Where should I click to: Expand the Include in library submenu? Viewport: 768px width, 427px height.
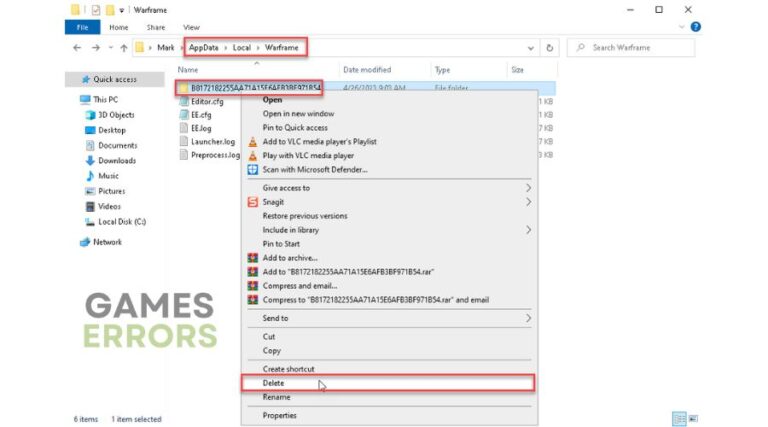389,230
